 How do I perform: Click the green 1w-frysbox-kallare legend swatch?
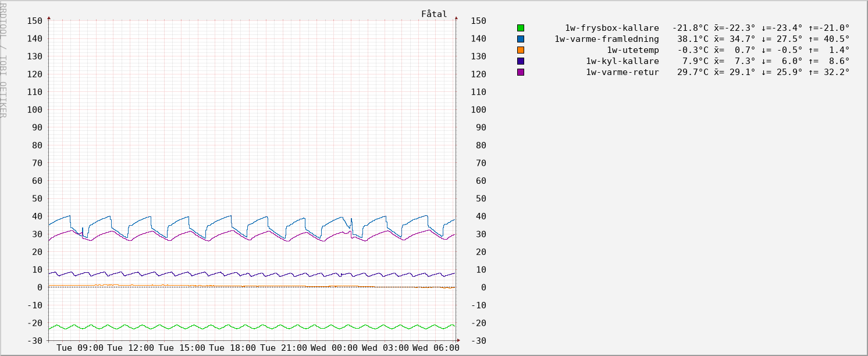pyautogui.click(x=521, y=28)
